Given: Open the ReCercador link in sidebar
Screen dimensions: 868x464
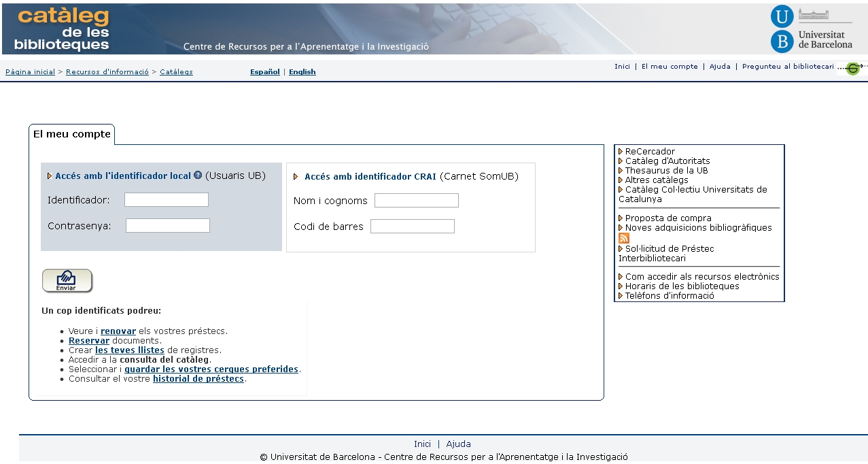Looking at the screenshot, I should [650, 152].
